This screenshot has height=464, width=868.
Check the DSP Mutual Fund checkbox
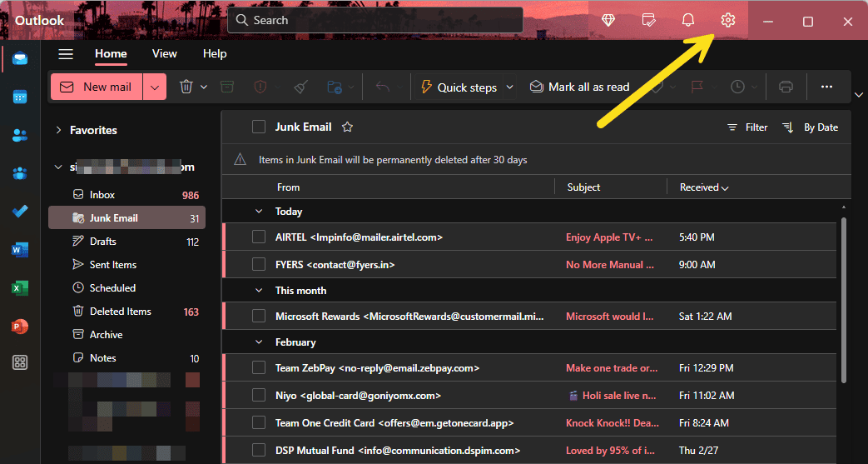(259, 451)
